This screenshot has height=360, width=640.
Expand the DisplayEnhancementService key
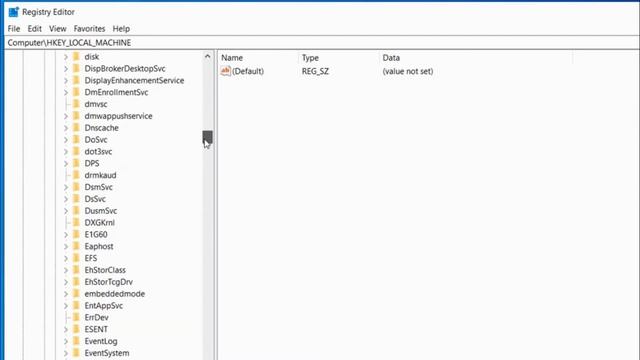66,81
